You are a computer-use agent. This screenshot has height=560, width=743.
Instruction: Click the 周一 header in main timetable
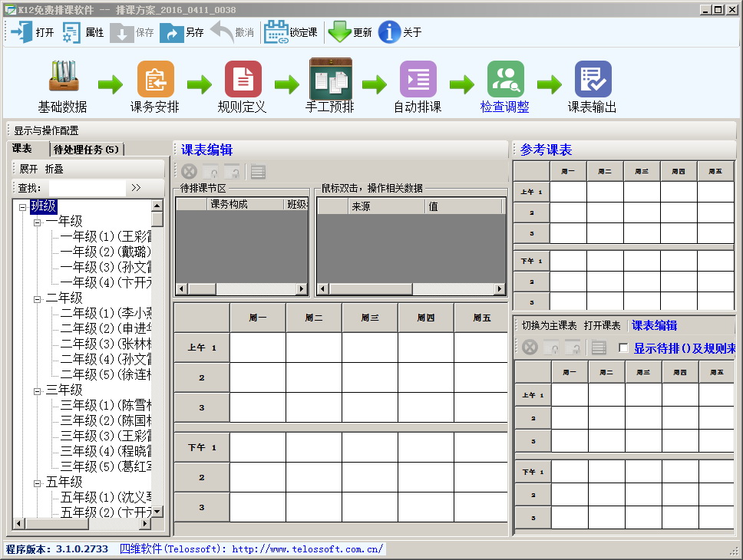(258, 318)
